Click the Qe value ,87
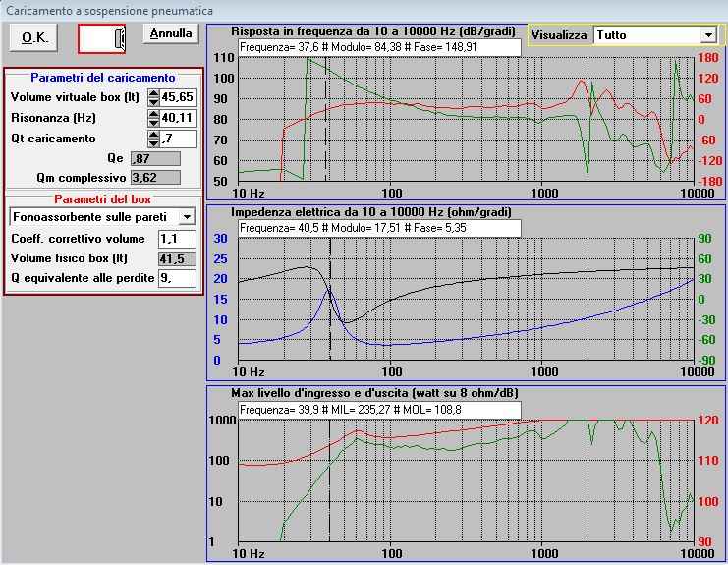This screenshot has height=565, width=728. pyautogui.click(x=155, y=159)
